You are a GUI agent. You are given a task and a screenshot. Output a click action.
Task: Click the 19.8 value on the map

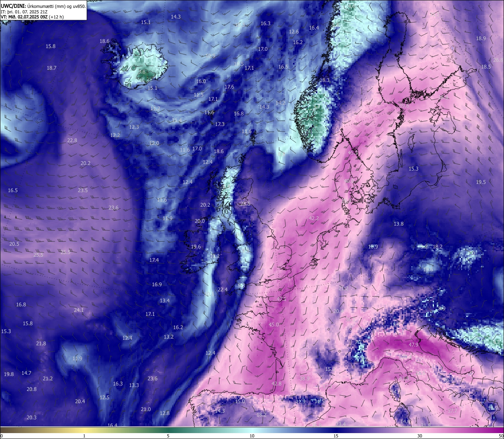[x=9, y=374]
